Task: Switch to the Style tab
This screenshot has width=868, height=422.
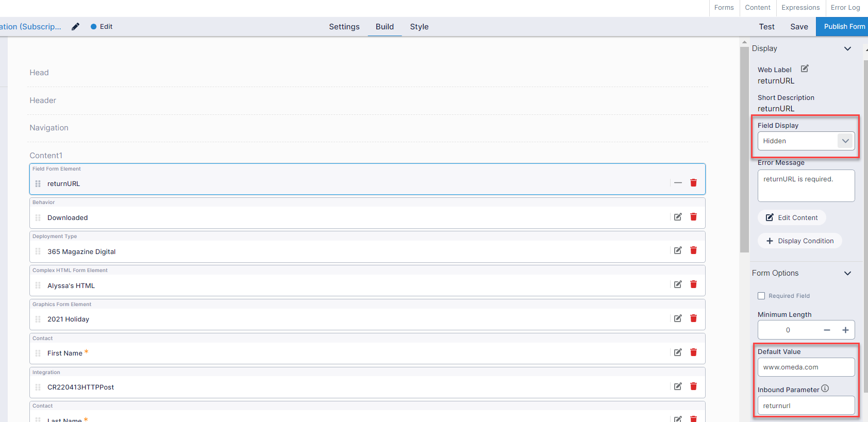Action: pos(419,27)
